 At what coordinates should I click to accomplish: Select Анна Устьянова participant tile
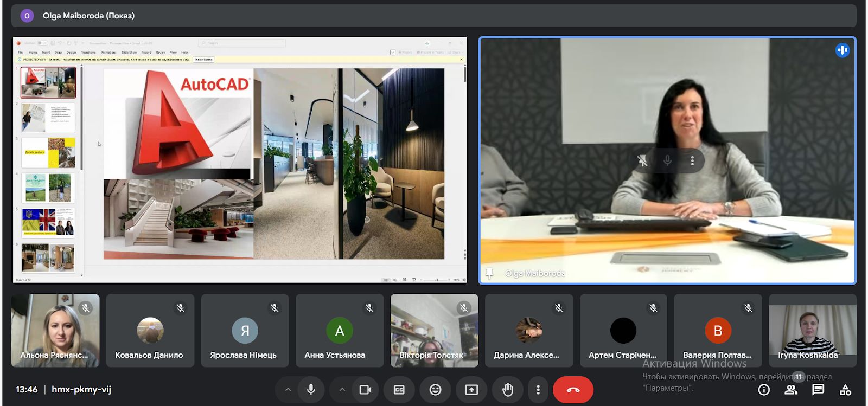tap(340, 331)
